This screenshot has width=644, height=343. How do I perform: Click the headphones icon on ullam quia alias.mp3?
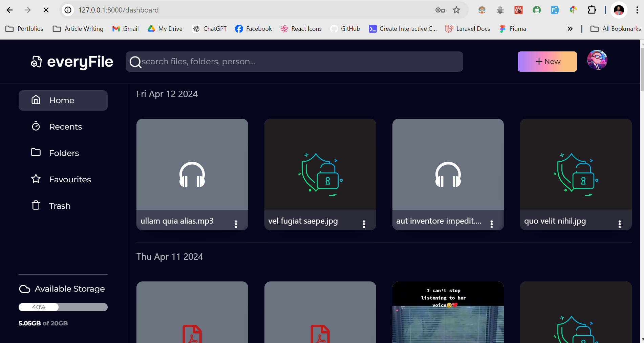tap(192, 175)
